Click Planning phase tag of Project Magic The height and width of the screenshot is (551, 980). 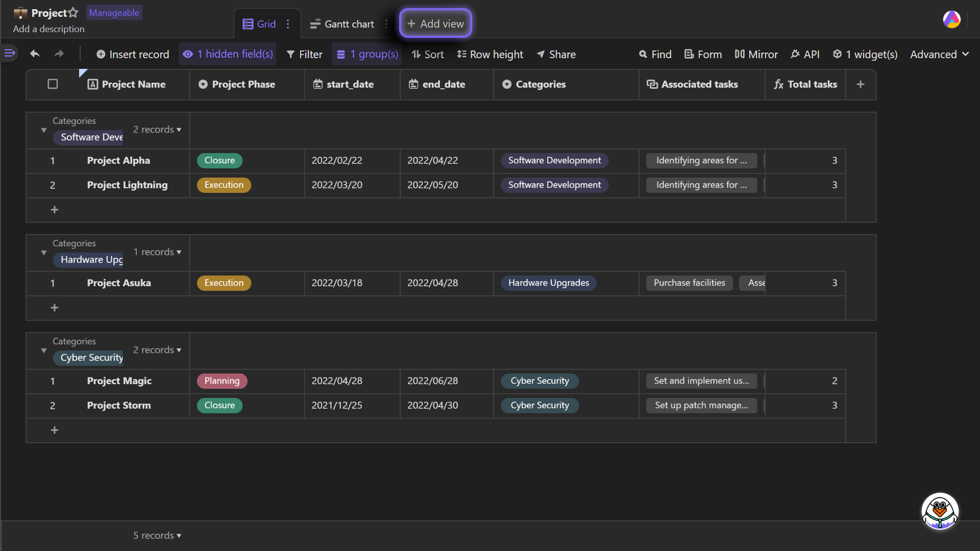point(222,381)
